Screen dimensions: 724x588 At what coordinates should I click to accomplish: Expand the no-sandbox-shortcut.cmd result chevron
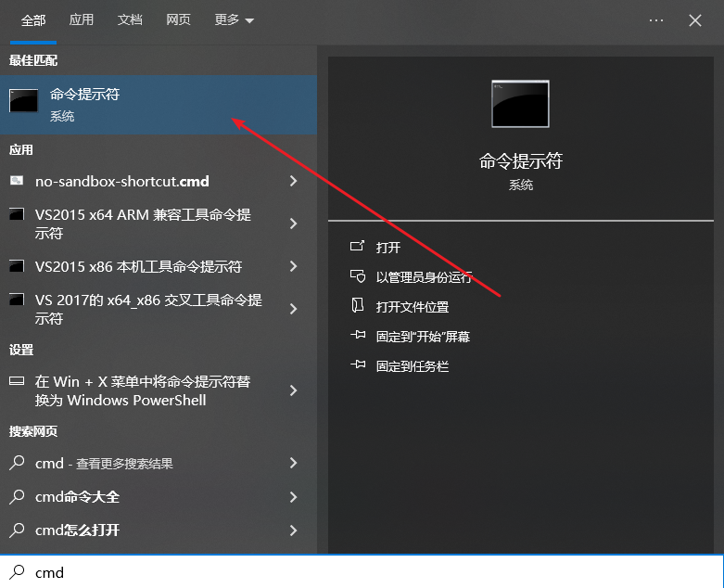(x=293, y=181)
